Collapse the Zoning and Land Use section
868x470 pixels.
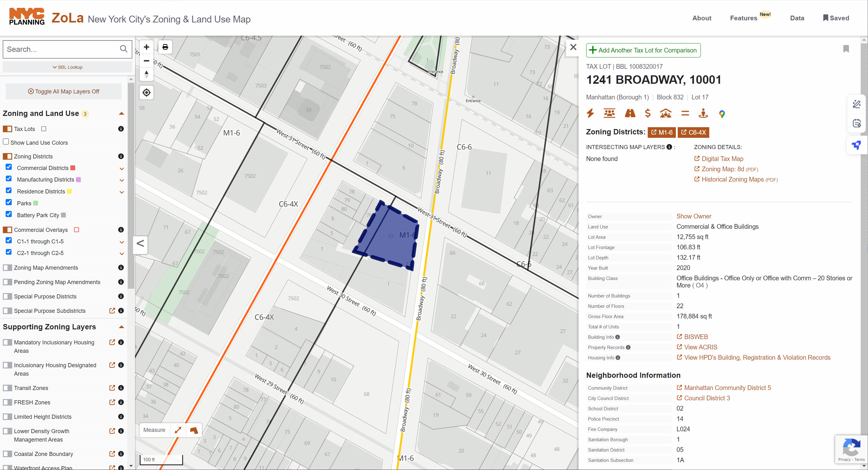[x=122, y=113]
